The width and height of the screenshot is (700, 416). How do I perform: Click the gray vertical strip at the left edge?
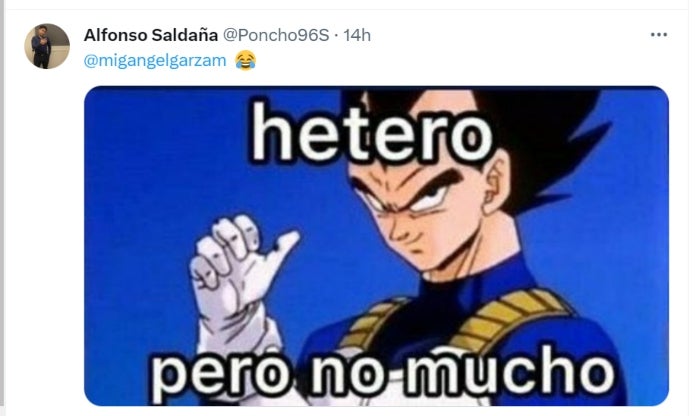pyautogui.click(x=2, y=208)
